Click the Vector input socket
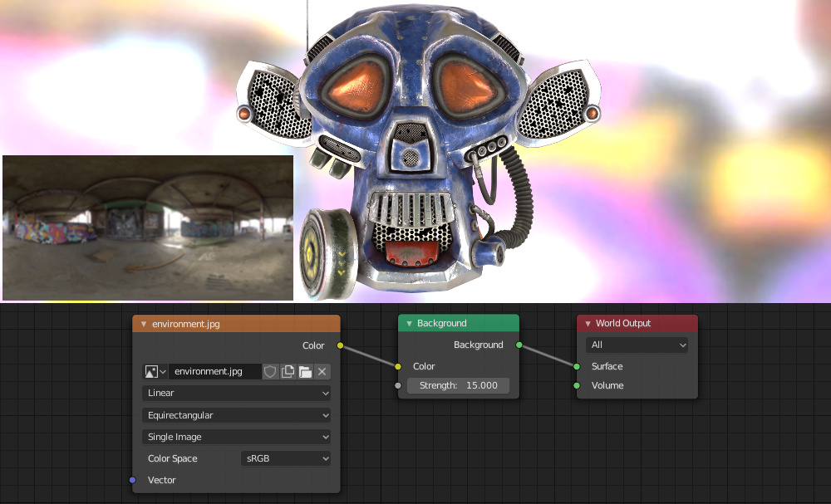The height and width of the screenshot is (504, 831). (x=132, y=480)
